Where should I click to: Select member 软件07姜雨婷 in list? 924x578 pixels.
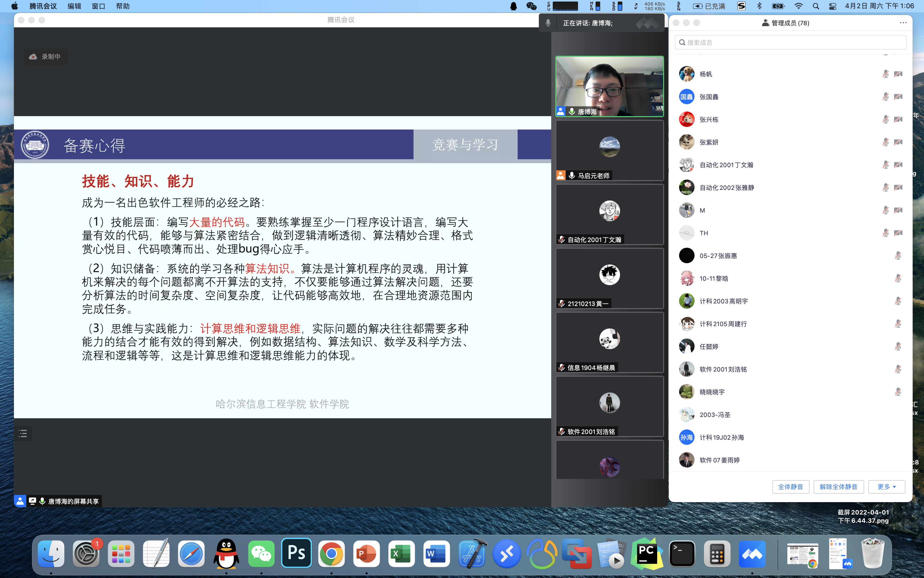click(x=790, y=460)
